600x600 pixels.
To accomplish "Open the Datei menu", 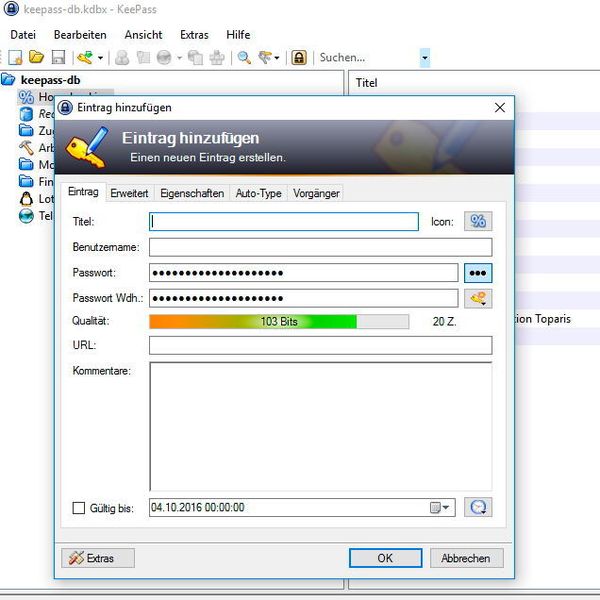I will pos(23,35).
